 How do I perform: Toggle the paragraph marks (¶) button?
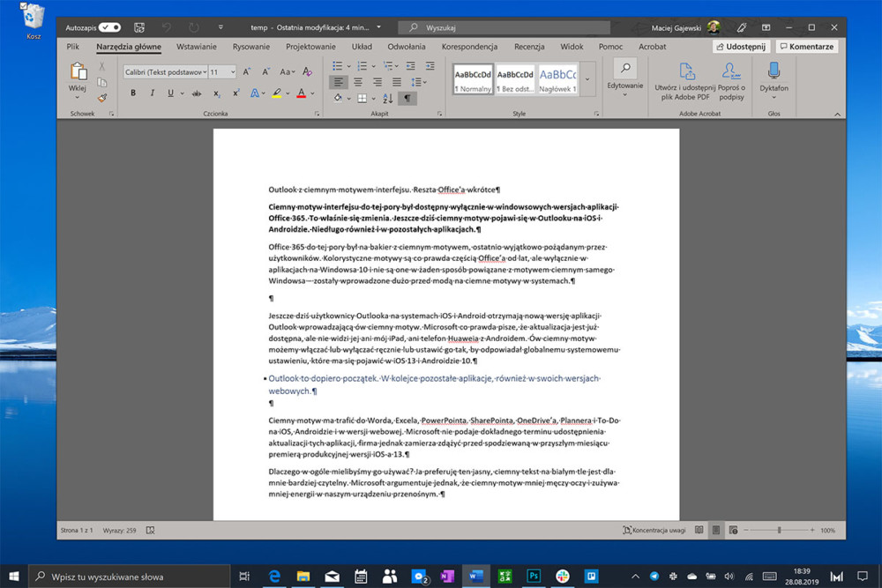point(407,99)
